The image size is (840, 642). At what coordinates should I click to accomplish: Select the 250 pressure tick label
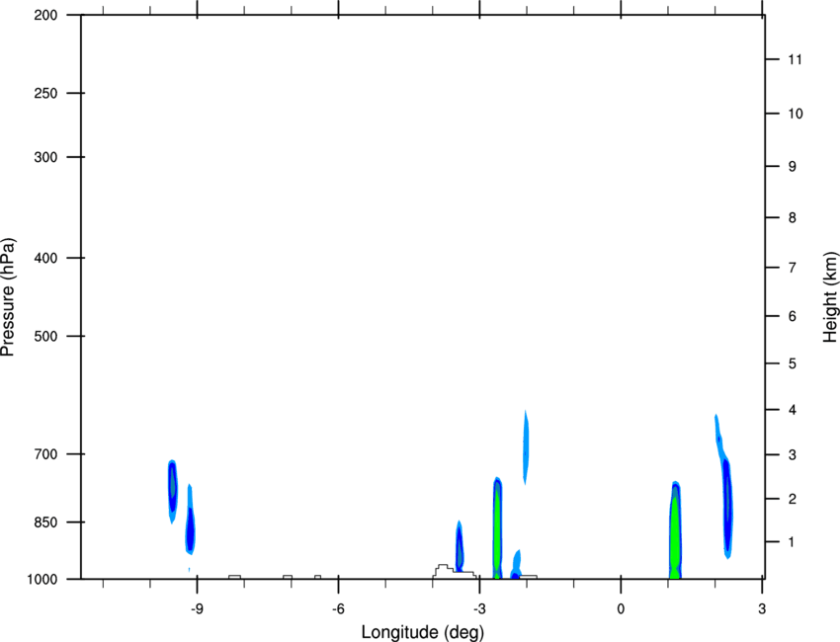pos(45,93)
